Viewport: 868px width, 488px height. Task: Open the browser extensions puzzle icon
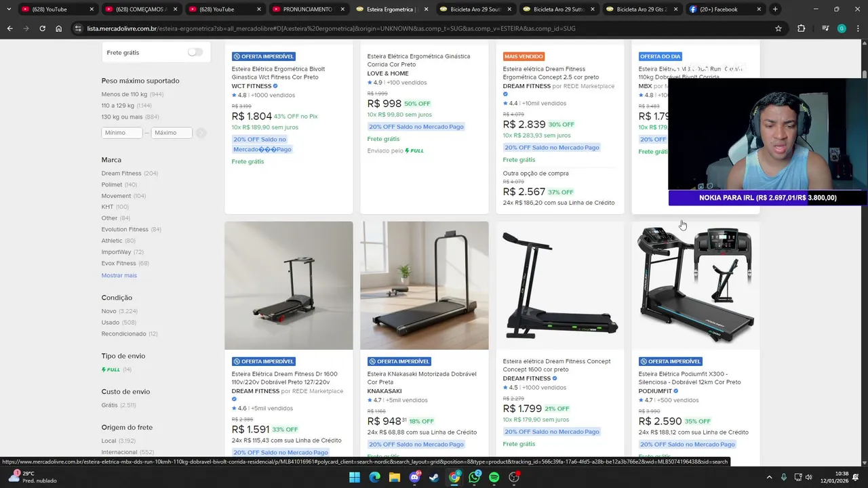tap(802, 28)
